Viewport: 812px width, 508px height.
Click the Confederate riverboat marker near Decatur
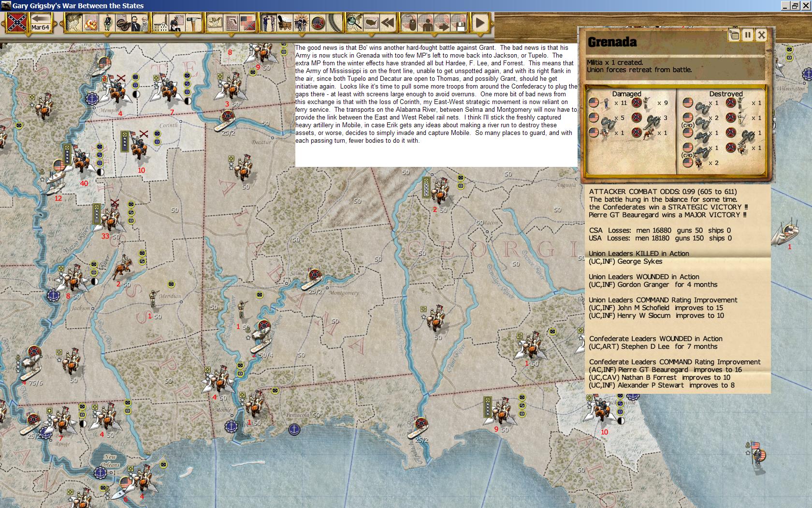point(227,120)
